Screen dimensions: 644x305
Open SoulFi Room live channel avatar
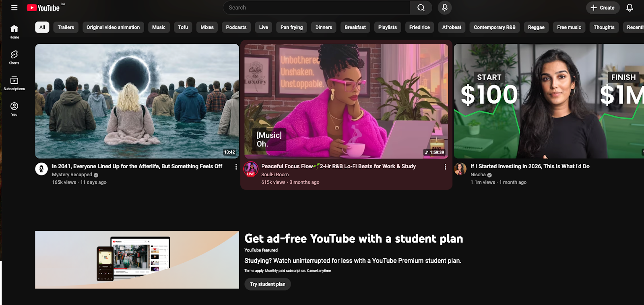point(251,169)
